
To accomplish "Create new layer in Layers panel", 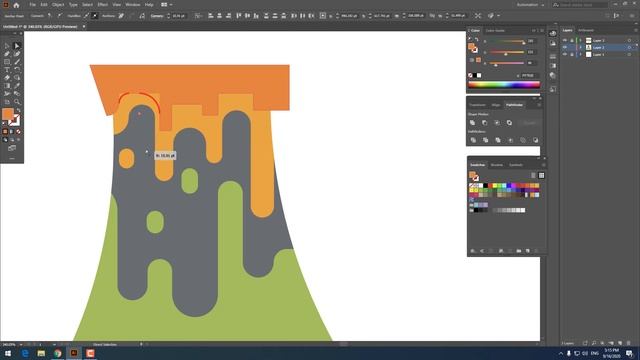I will [620, 343].
